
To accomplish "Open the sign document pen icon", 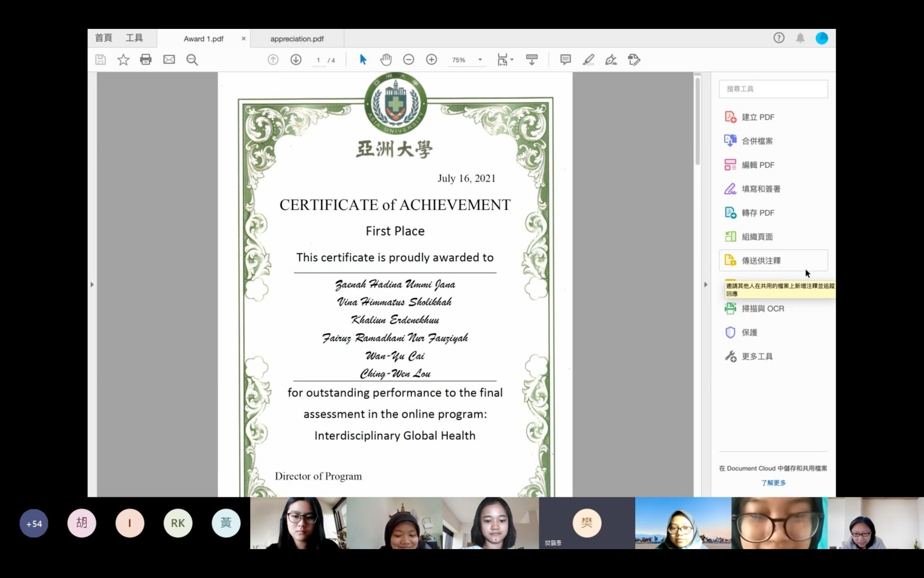I will coord(611,60).
